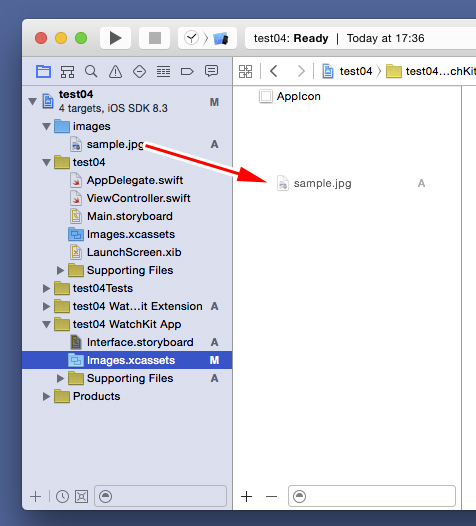The image size is (476, 526).
Task: Open the Symbol navigator icon
Action: pyautogui.click(x=67, y=71)
